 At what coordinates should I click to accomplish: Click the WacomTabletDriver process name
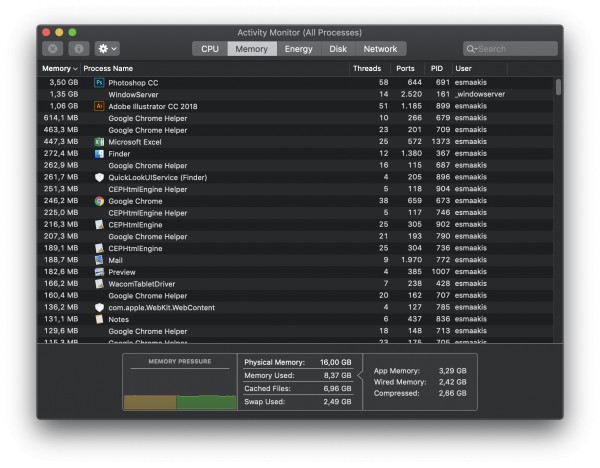click(x=142, y=284)
